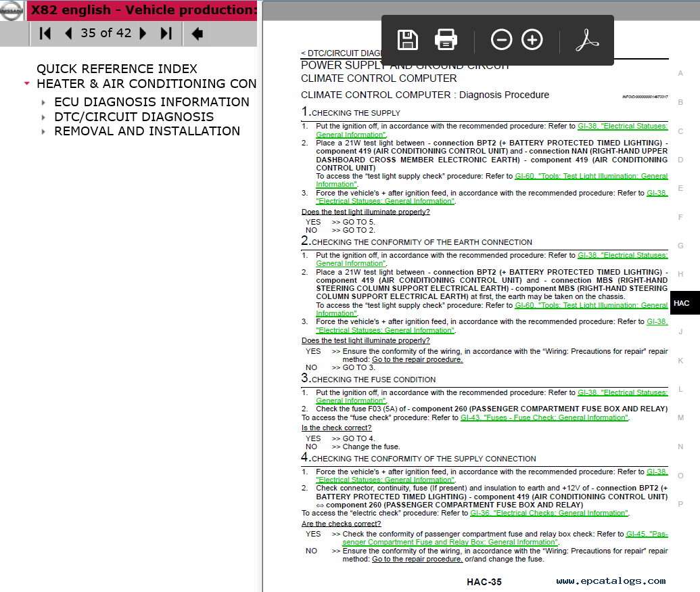The width and height of the screenshot is (700, 592).
Task: Open GI-36 Electrical Checks link
Action: [549, 513]
